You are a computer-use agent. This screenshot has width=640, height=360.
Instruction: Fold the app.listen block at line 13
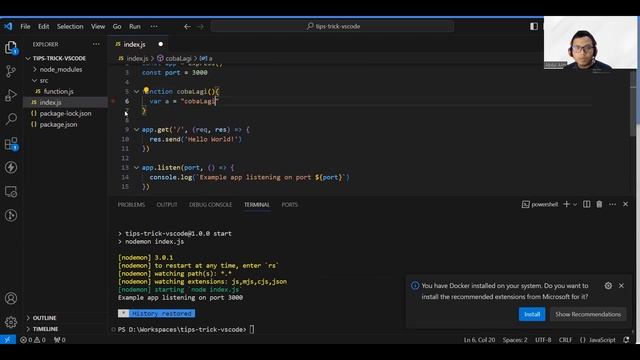coord(137,167)
